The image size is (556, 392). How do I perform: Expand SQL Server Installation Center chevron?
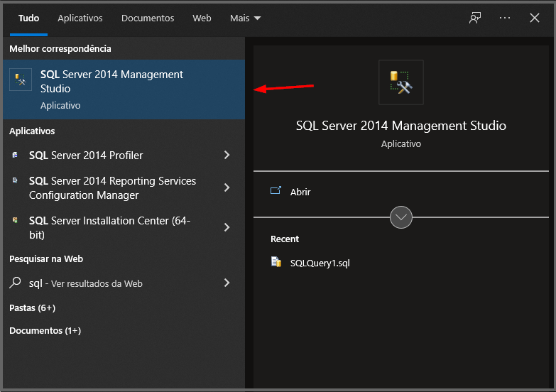point(227,227)
